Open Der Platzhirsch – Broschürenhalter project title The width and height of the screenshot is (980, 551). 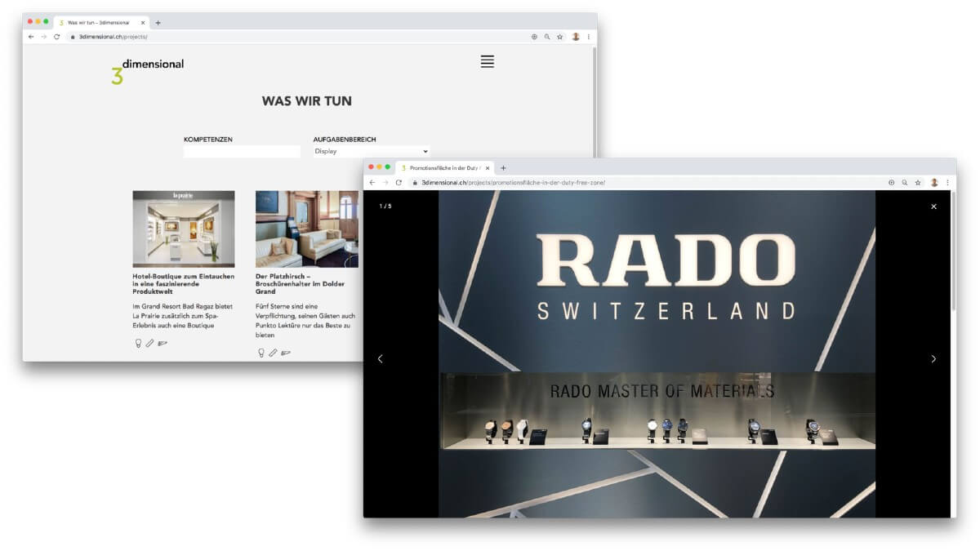pos(301,283)
